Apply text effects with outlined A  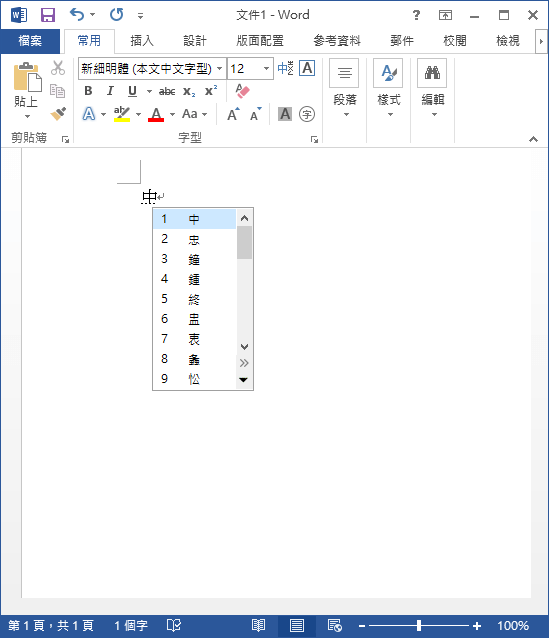89,114
